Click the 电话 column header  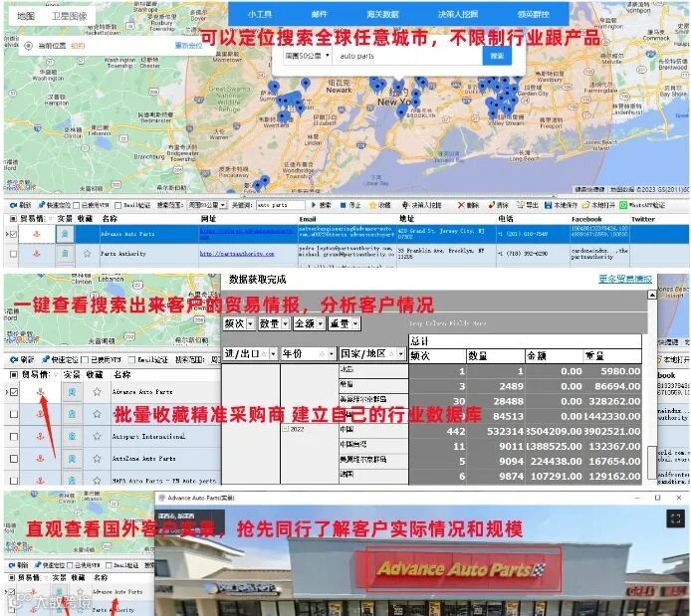tap(506, 219)
